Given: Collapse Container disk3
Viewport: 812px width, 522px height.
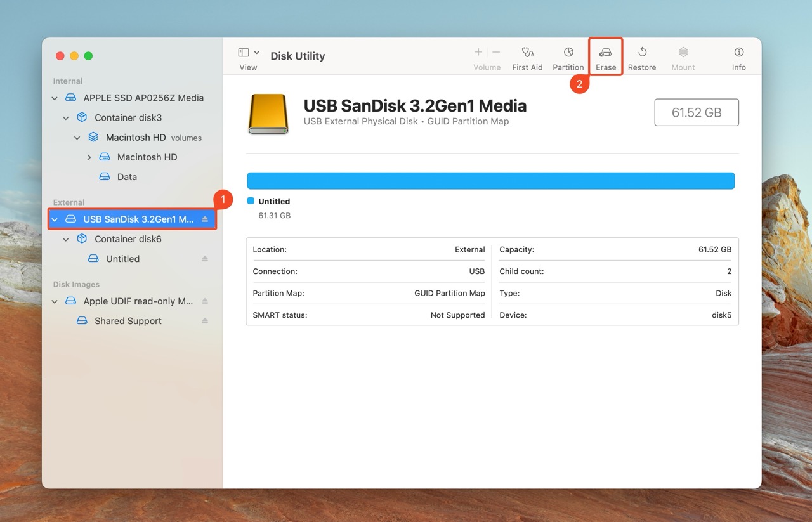Looking at the screenshot, I should pos(66,118).
